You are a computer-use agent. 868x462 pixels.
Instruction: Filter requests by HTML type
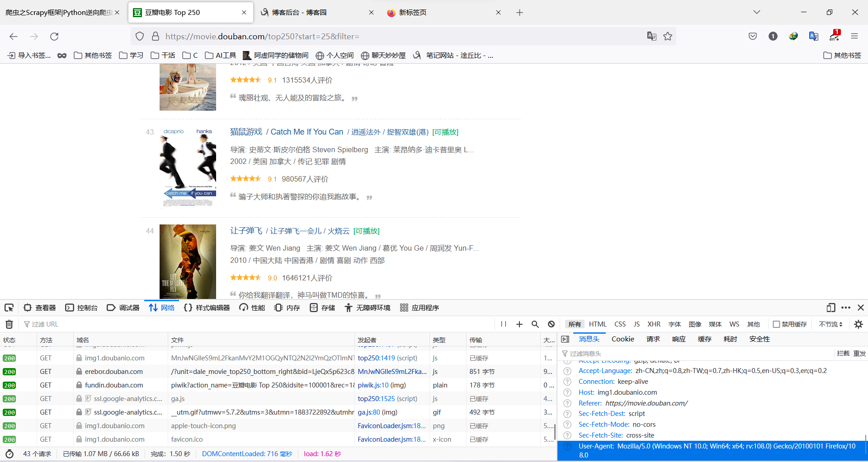click(x=598, y=324)
